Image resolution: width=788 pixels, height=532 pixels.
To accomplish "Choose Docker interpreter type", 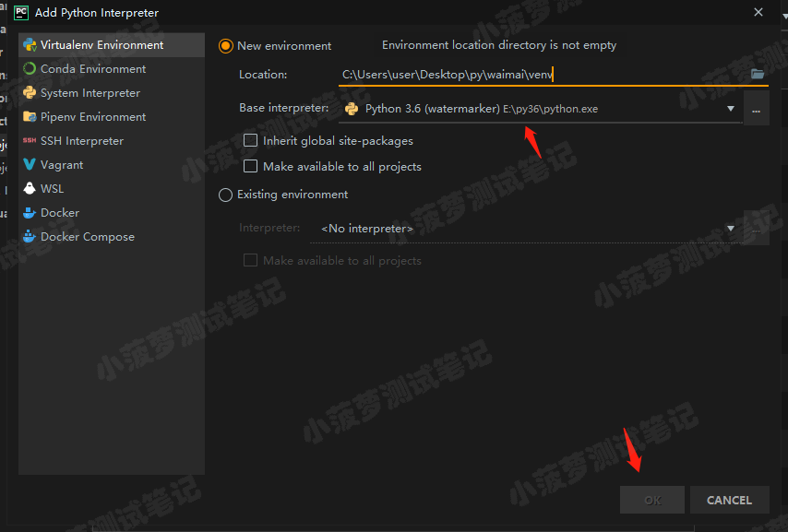I will coord(112,212).
